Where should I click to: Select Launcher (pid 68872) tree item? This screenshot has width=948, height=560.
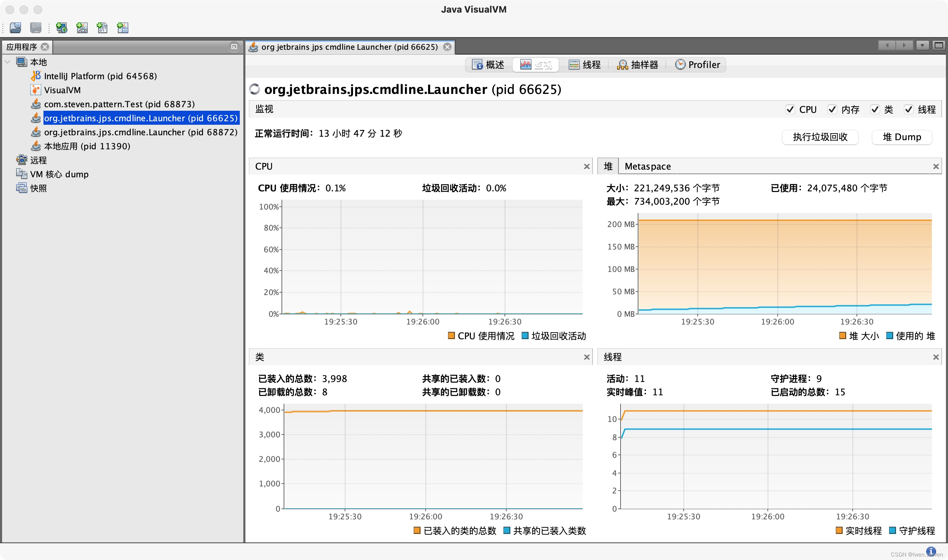coord(141,132)
